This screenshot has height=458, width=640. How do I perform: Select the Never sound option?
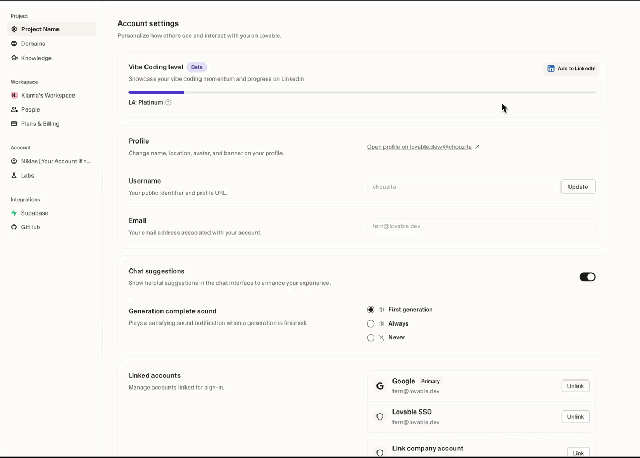tap(370, 338)
